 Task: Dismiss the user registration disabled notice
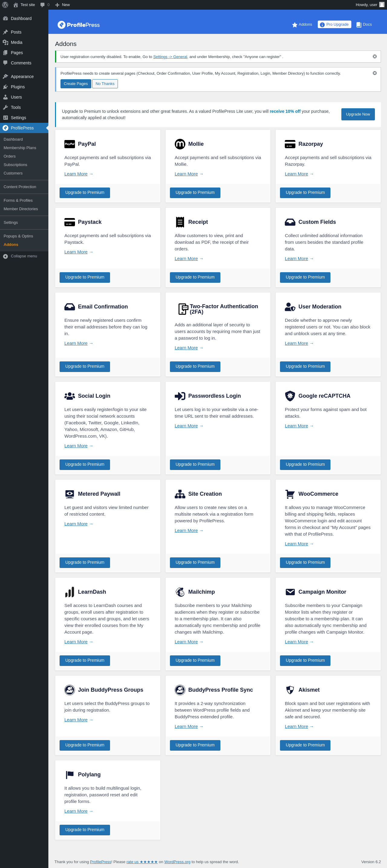375,57
